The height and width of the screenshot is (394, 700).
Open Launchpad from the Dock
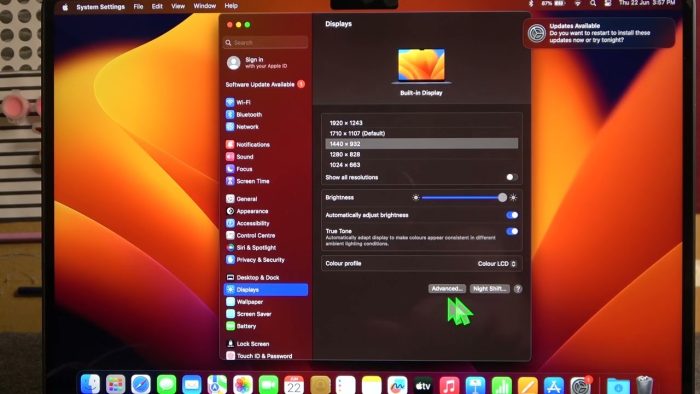116,384
